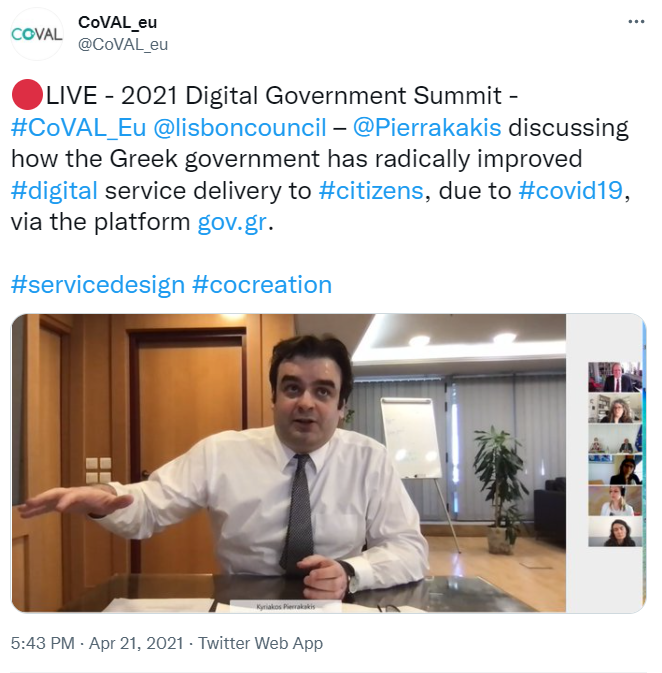The height and width of the screenshot is (673, 662).
Task: Open the attached video call image
Action: point(328,463)
